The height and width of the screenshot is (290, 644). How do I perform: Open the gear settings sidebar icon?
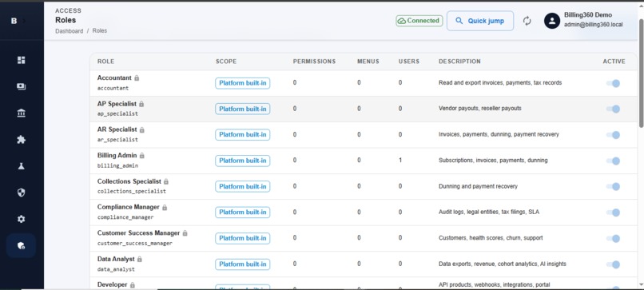(x=21, y=219)
